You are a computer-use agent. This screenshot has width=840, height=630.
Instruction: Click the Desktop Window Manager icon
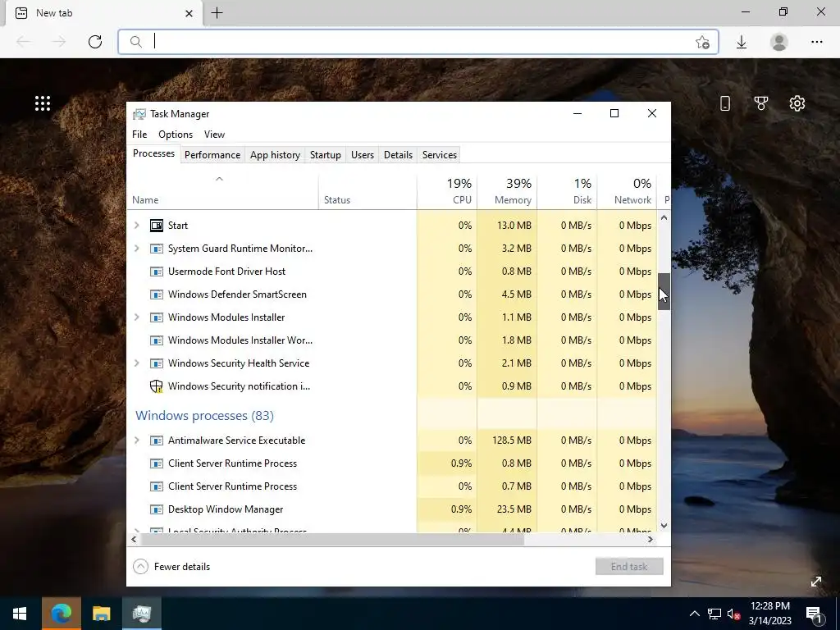(156, 509)
